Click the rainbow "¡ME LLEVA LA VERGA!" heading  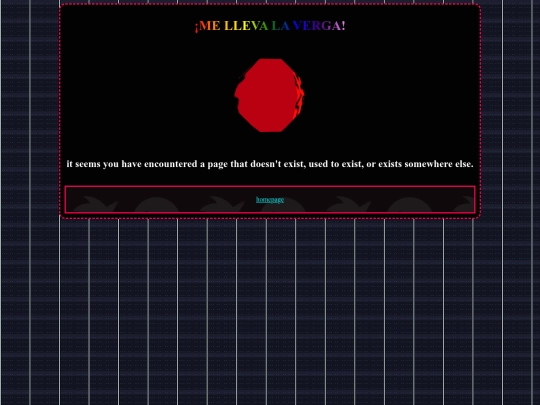coord(270,26)
